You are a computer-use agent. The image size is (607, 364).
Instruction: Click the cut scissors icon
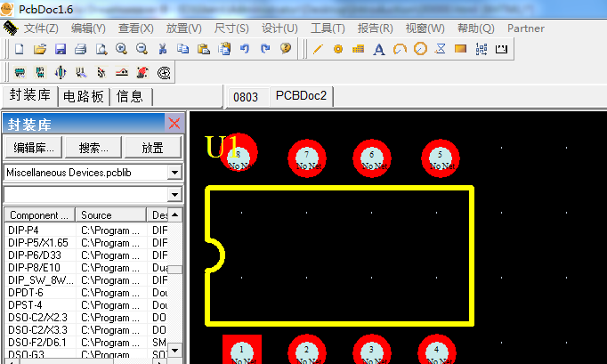point(163,49)
